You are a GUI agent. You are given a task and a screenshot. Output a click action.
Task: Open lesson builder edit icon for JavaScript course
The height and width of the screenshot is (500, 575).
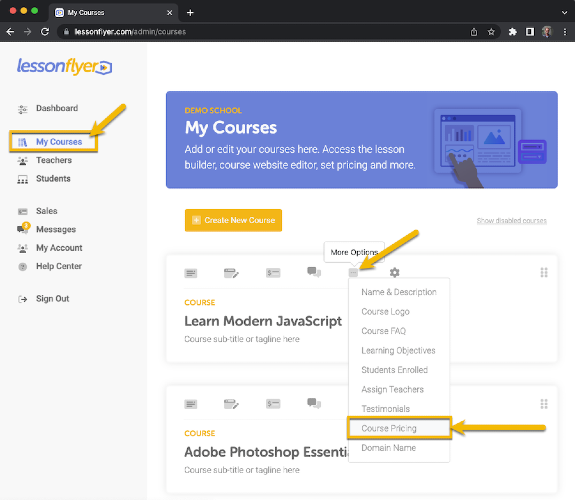point(231,273)
